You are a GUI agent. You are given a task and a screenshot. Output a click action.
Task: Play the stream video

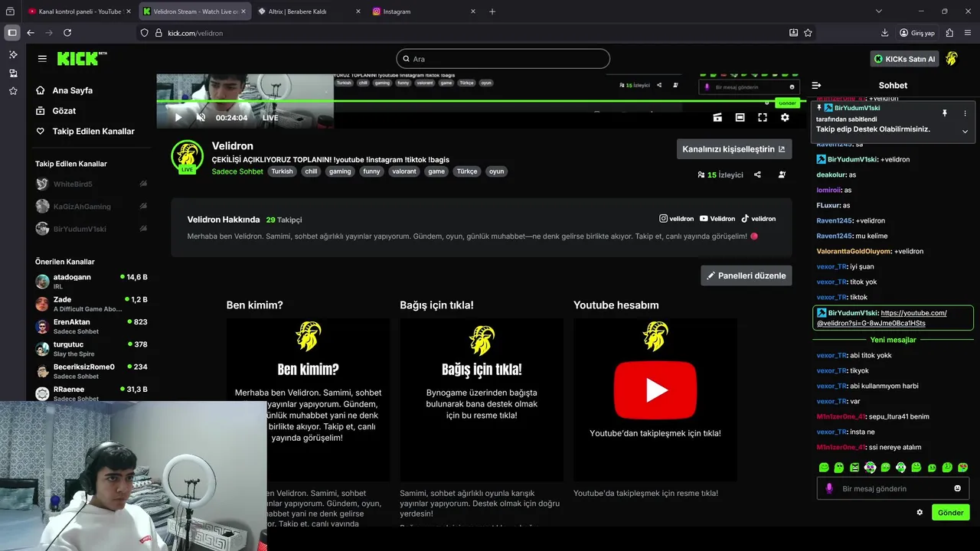[x=178, y=118]
